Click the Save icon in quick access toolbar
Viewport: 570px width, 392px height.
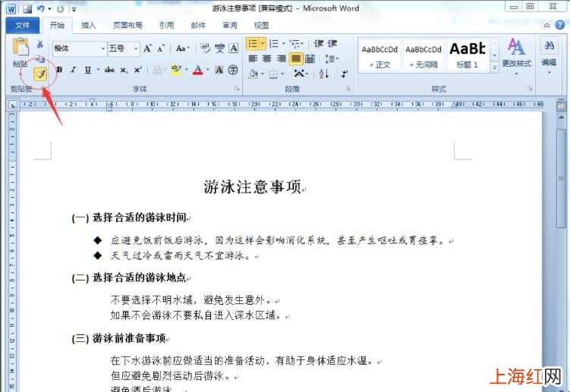27,9
